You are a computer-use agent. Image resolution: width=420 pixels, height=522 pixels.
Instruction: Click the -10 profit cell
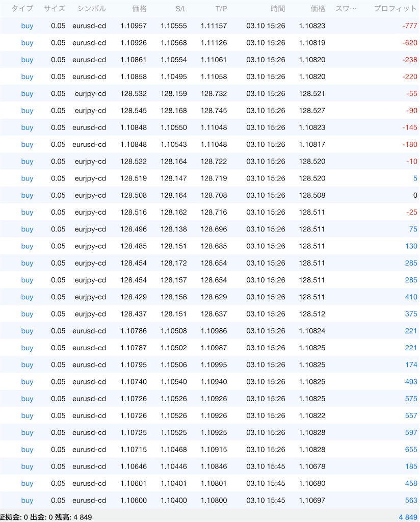click(411, 162)
